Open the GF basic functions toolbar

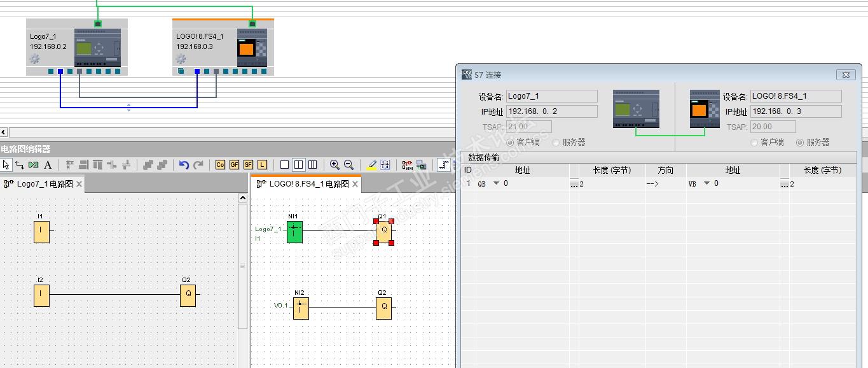point(234,165)
